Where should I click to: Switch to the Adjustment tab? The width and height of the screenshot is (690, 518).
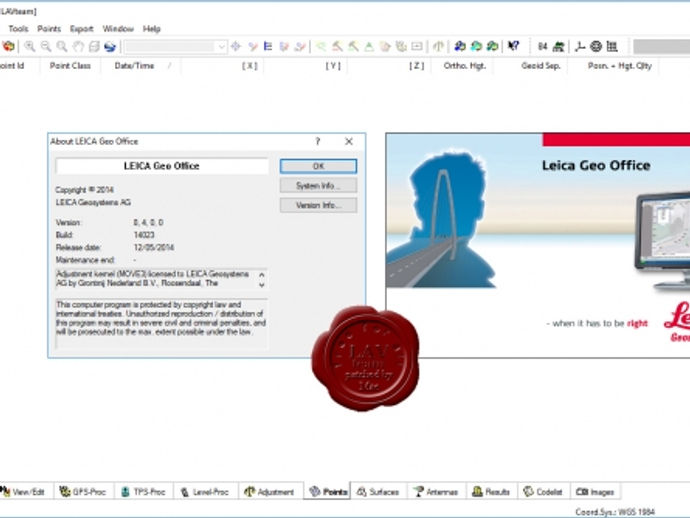pos(270,492)
